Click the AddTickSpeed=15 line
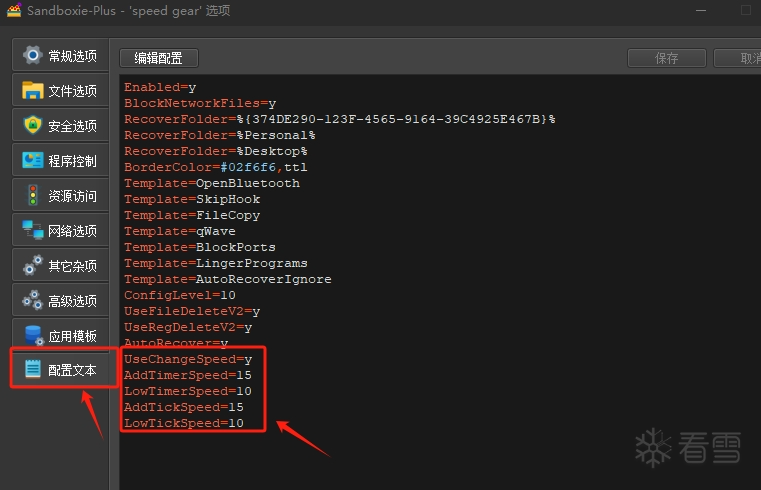 tap(183, 408)
